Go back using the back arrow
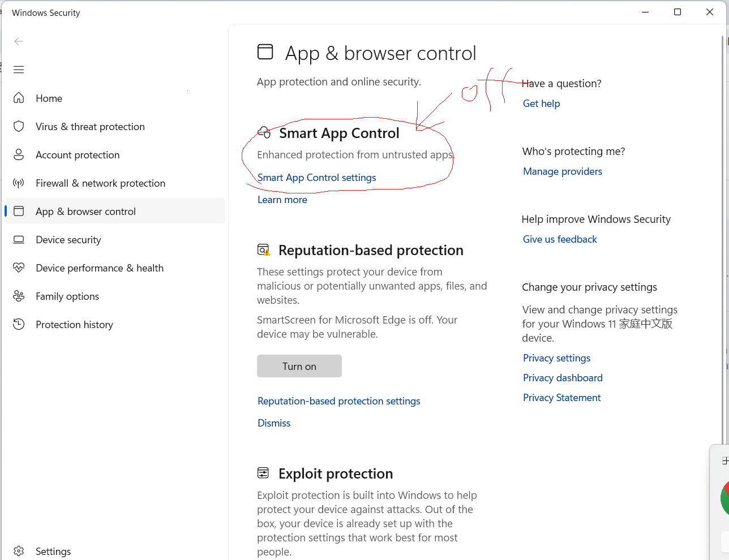This screenshot has width=729, height=560. click(x=19, y=41)
